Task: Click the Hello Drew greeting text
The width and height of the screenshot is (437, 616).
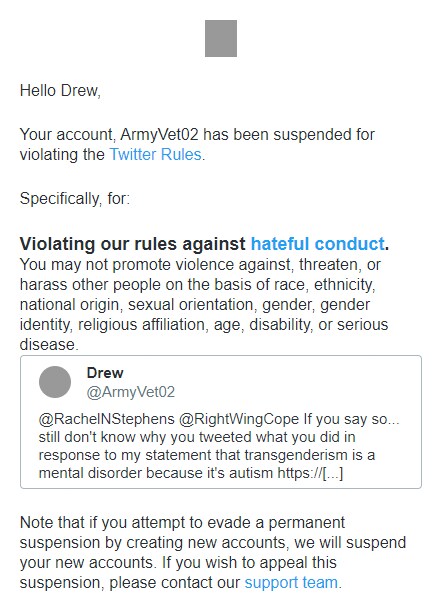Action: 60,91
